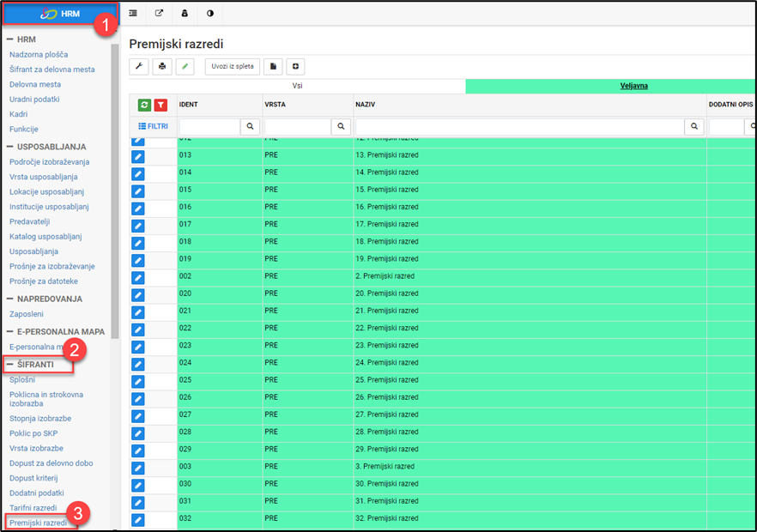Click the VRSTA filter input field

point(298,126)
